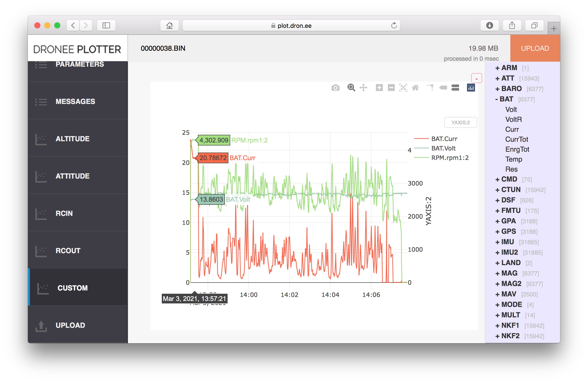
Task: Click the Plotly logo icon
Action: tap(471, 88)
